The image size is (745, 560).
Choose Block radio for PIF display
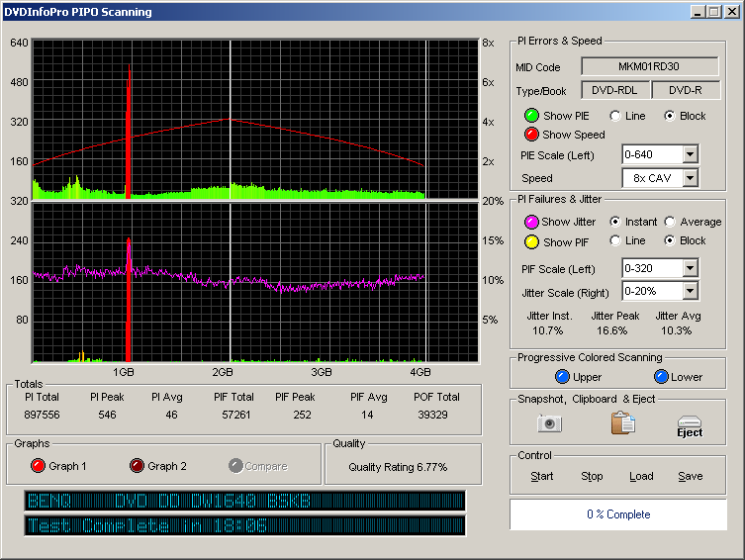tap(670, 241)
